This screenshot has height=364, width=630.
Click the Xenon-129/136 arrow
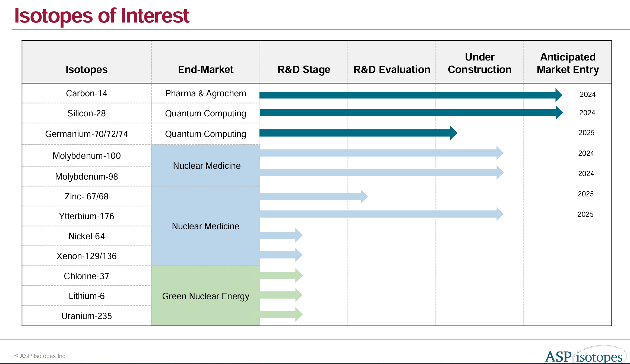tap(280, 256)
